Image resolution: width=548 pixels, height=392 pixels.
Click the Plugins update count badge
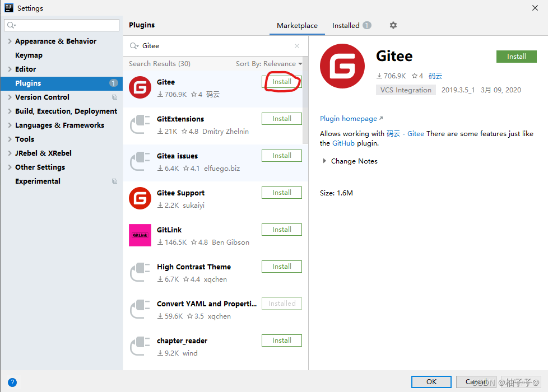coord(113,83)
